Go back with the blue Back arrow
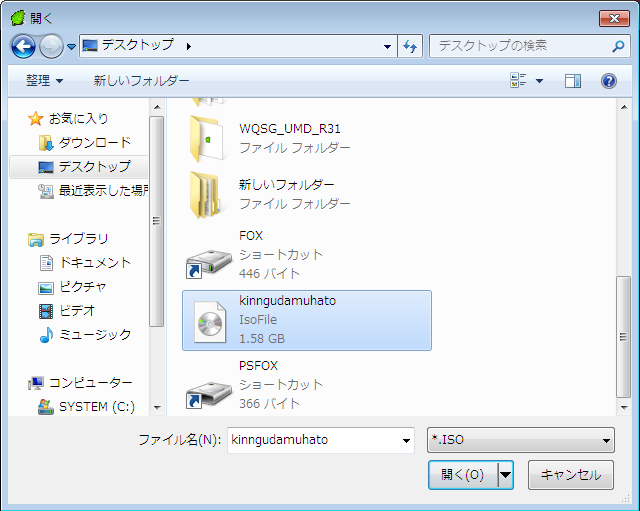The height and width of the screenshot is (511, 640). 23,47
